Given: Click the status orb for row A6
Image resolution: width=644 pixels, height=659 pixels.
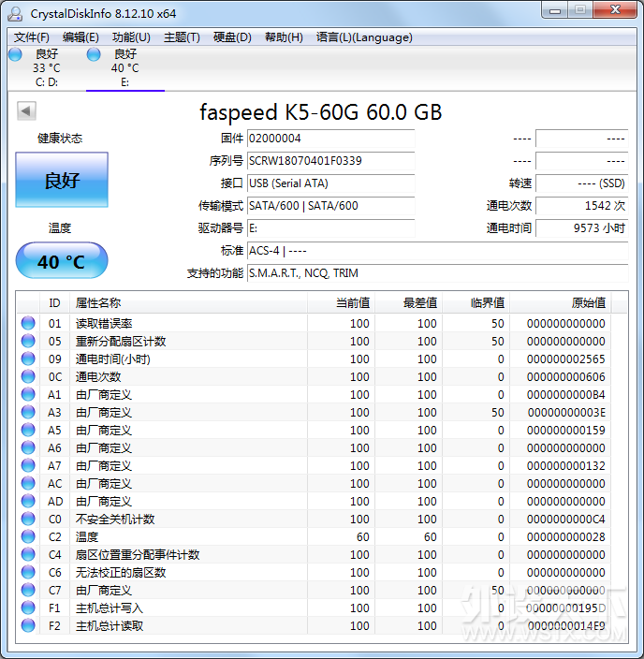Looking at the screenshot, I should pyautogui.click(x=28, y=447).
